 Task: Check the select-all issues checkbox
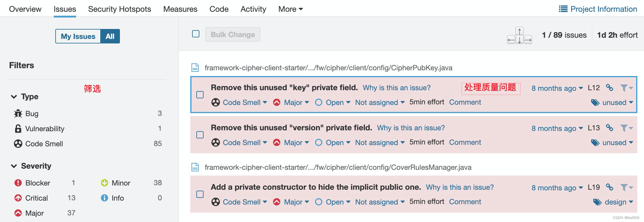pyautogui.click(x=196, y=34)
